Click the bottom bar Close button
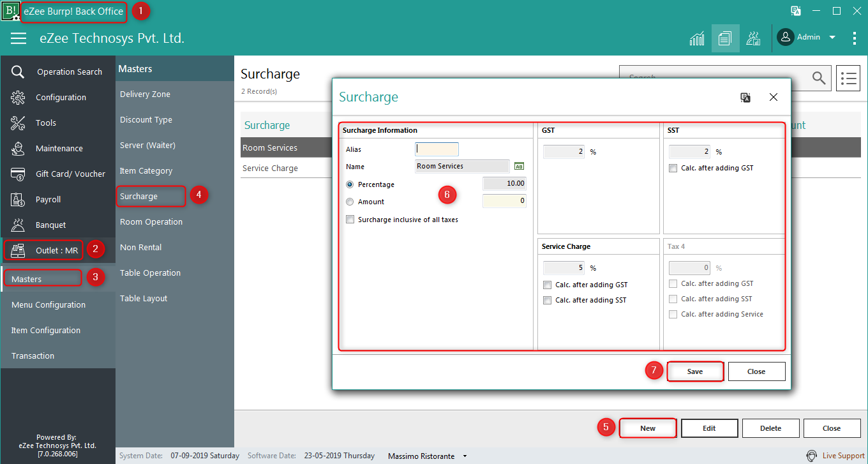 [832, 428]
